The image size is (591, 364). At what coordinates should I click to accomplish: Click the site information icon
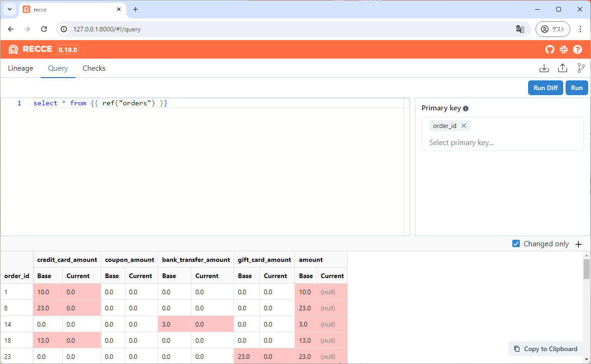(x=65, y=29)
